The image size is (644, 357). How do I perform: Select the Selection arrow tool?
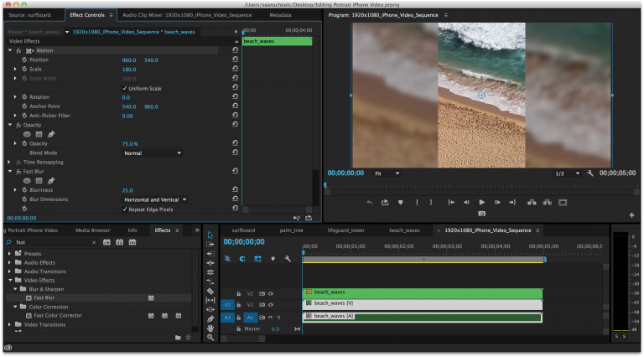[x=210, y=235]
